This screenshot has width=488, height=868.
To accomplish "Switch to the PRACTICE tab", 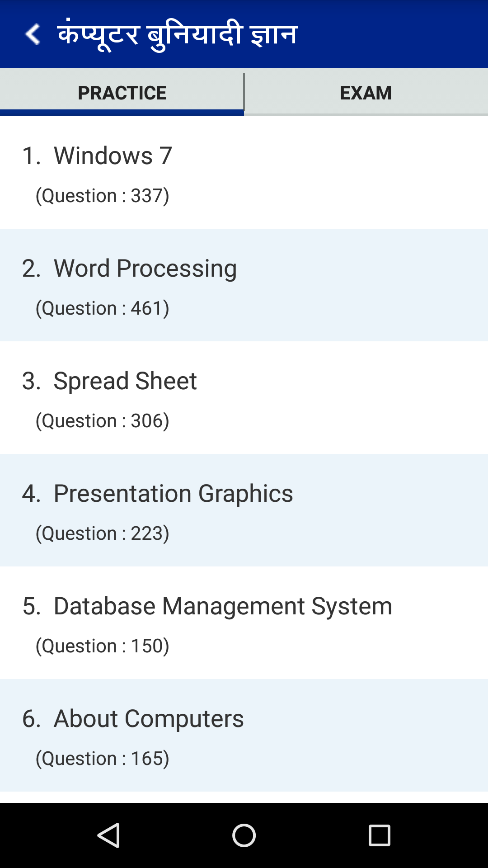I will coord(122,93).
